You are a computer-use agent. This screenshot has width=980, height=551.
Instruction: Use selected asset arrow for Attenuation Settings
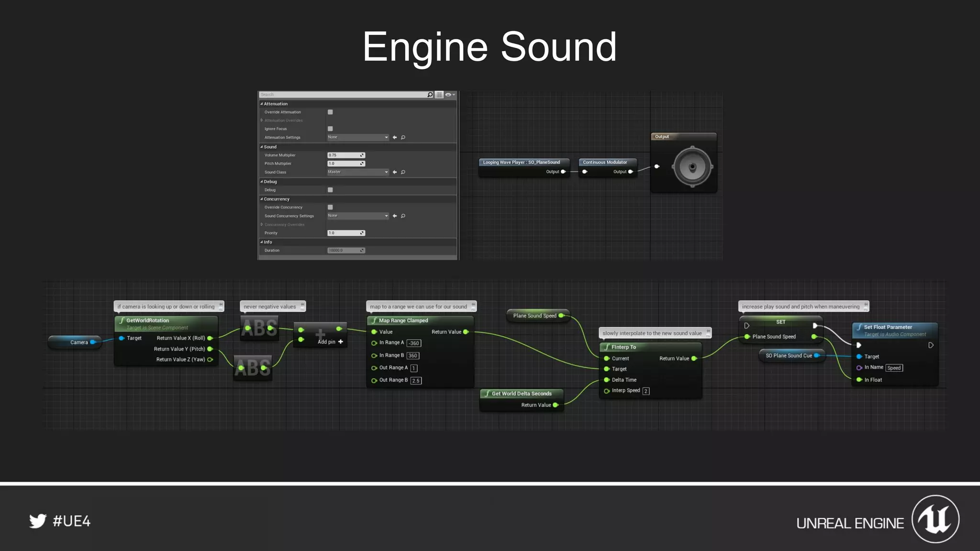pyautogui.click(x=395, y=137)
